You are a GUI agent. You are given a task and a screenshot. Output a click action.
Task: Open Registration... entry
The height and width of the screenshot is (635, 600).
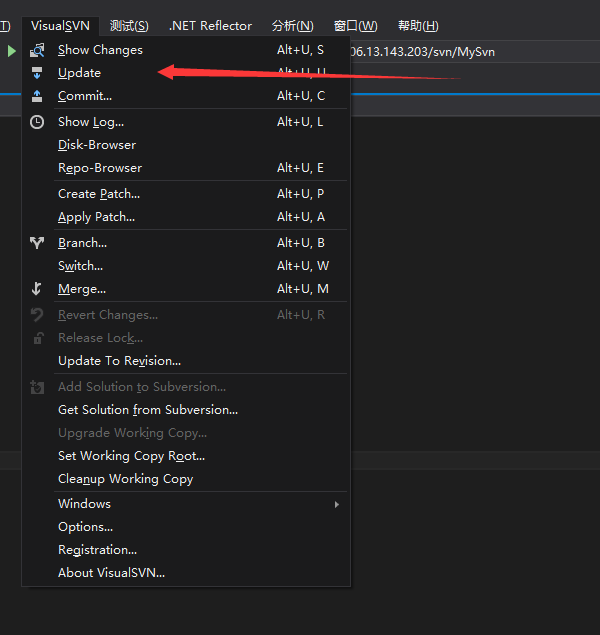point(186,550)
